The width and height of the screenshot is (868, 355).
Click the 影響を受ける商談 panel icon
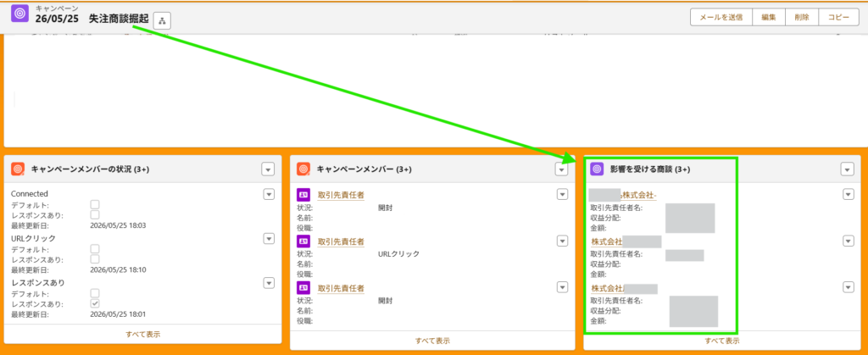point(597,169)
